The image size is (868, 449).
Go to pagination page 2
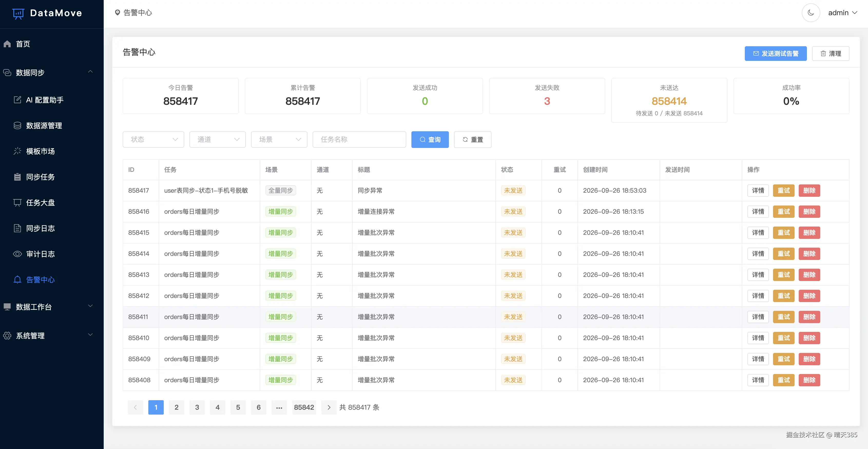click(x=176, y=407)
